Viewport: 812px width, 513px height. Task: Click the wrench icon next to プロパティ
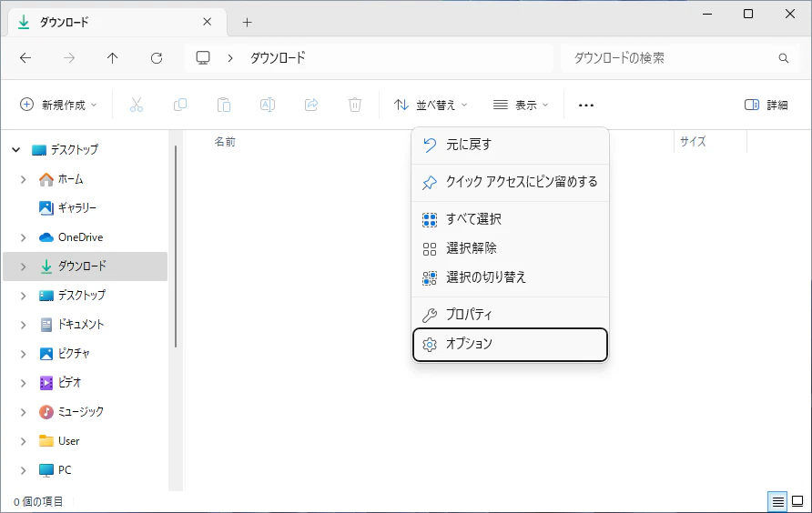click(x=430, y=315)
